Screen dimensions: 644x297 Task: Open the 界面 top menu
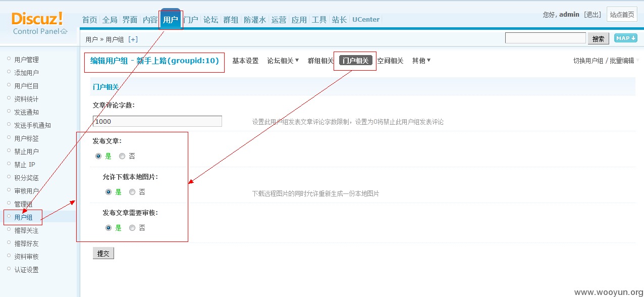click(130, 20)
